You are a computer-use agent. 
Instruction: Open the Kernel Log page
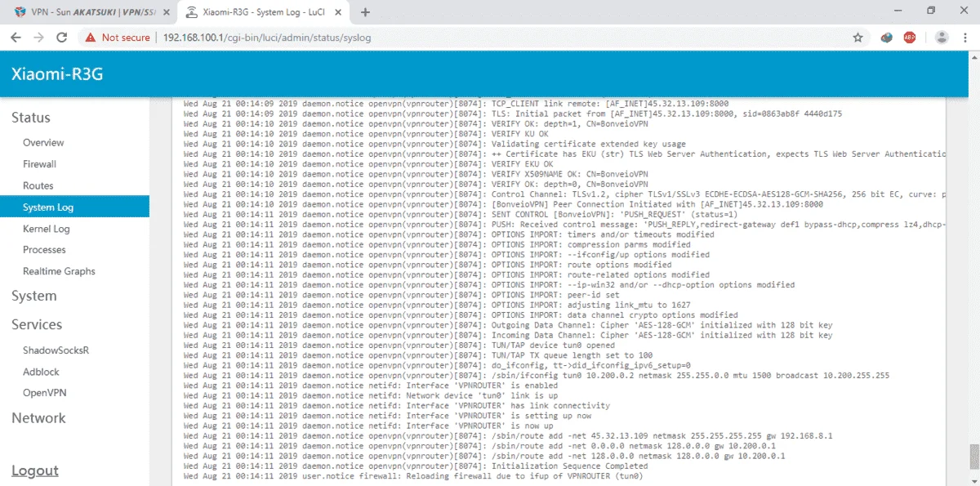click(x=47, y=229)
